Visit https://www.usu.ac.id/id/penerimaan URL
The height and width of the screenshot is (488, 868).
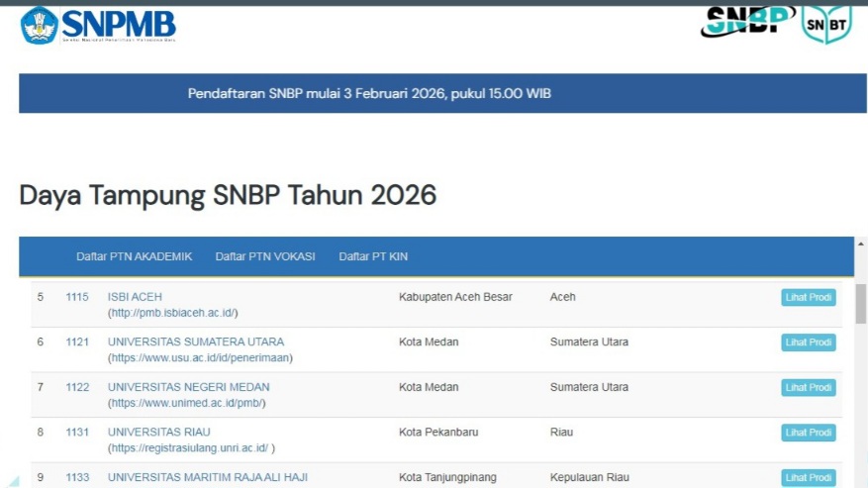200,357
